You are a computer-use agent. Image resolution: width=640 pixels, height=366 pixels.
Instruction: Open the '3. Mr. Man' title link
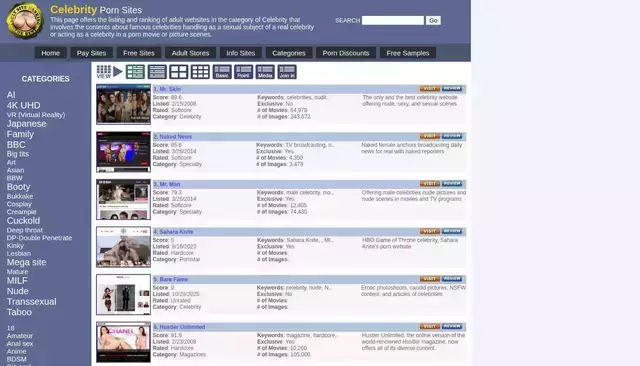[167, 184]
